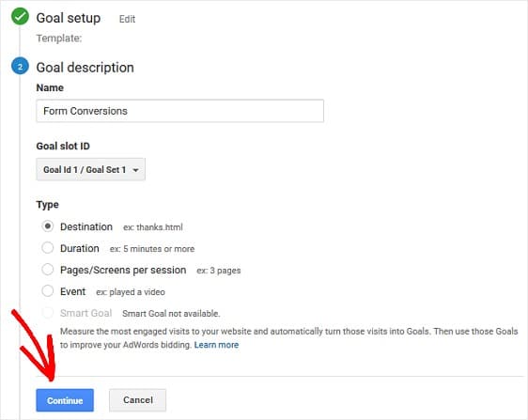
Task: Click Edit next to Goal setup
Action: (x=127, y=19)
